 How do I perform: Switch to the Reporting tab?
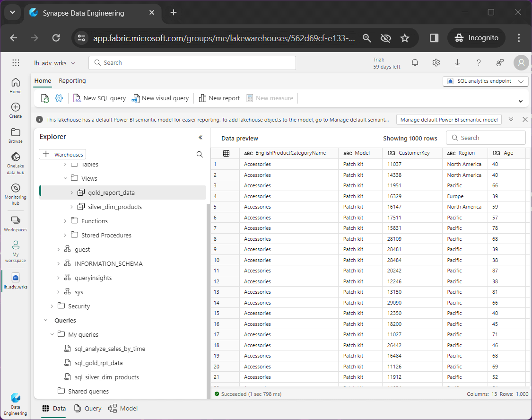pos(72,81)
